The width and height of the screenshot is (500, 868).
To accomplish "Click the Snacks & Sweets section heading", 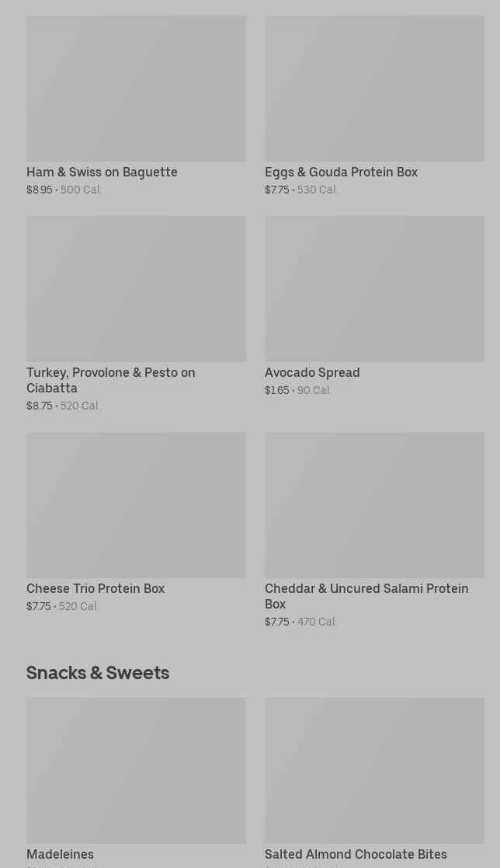I will tap(98, 672).
